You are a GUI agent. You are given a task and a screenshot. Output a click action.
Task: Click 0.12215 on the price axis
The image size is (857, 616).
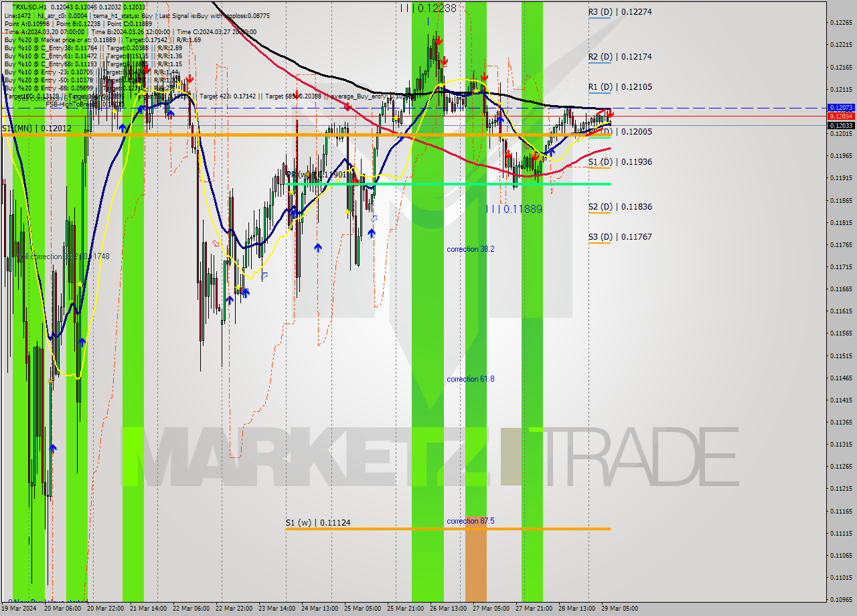[x=840, y=45]
